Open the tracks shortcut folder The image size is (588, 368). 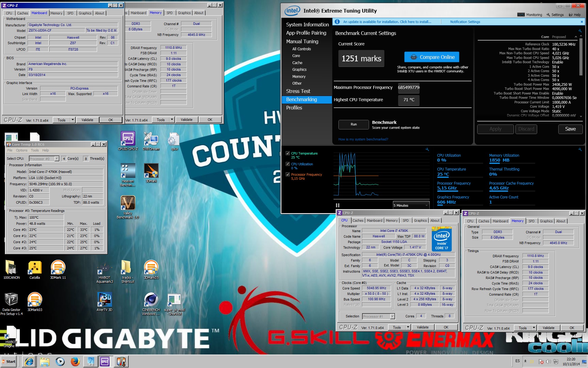pos(128,272)
